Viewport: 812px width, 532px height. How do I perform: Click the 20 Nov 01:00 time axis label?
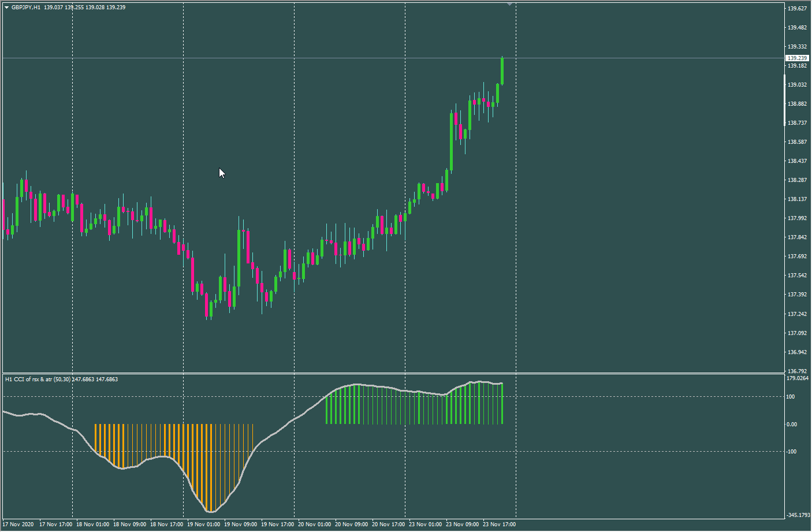315,524
